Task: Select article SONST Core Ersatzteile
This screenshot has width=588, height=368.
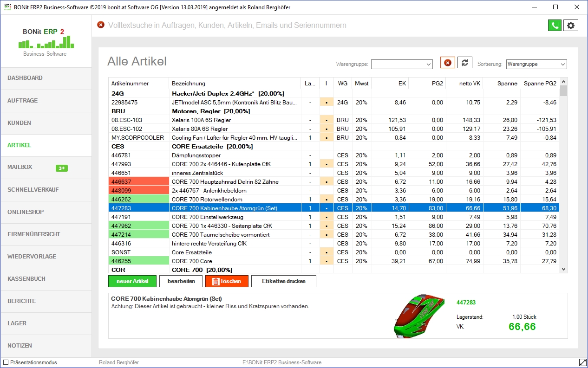Action: coord(334,252)
